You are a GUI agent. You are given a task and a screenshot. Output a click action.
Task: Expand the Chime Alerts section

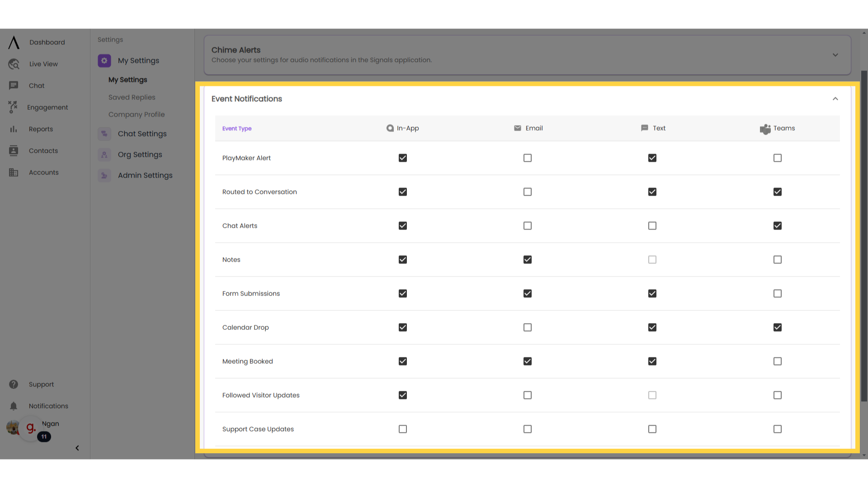tap(835, 55)
